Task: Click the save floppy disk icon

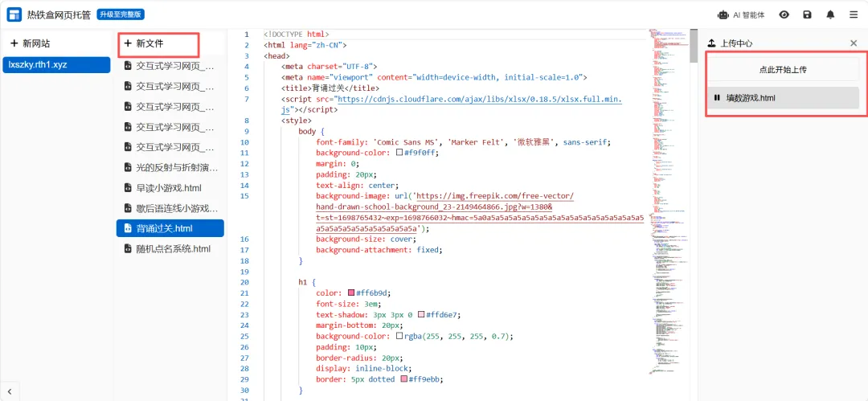Action: [x=807, y=15]
